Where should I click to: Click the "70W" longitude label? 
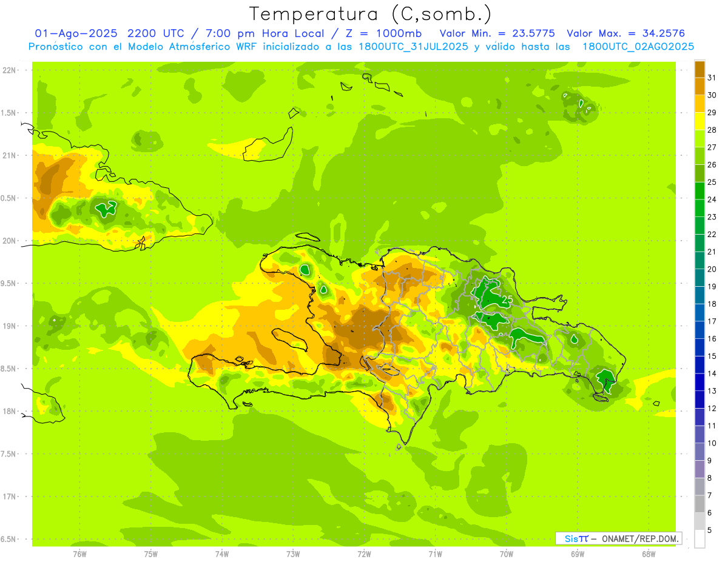point(507,554)
